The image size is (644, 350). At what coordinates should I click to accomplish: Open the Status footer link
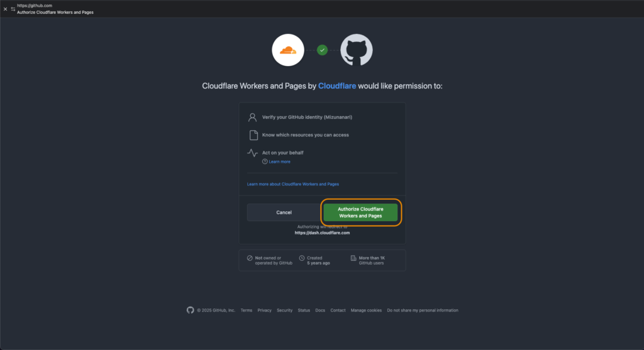[x=304, y=310]
